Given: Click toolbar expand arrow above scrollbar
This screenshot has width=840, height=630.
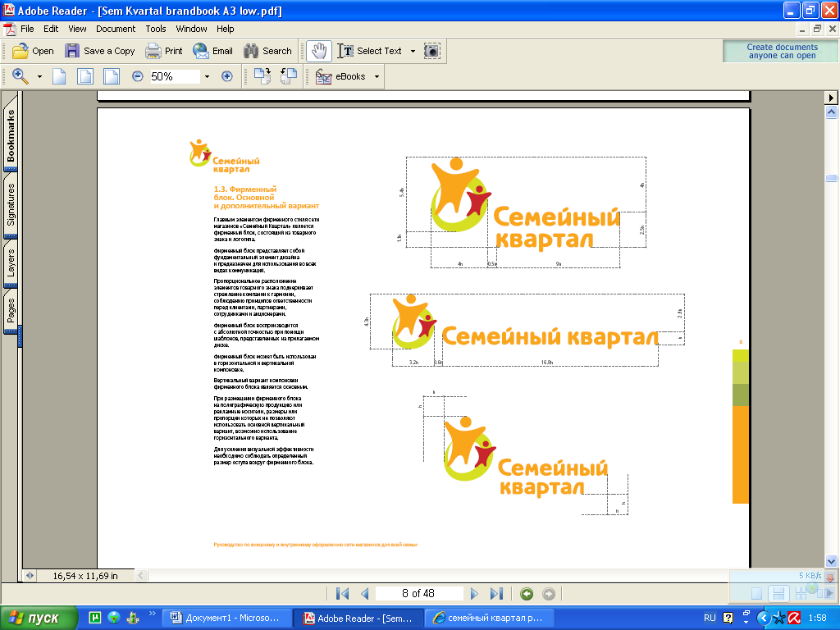Looking at the screenshot, I should 831,98.
